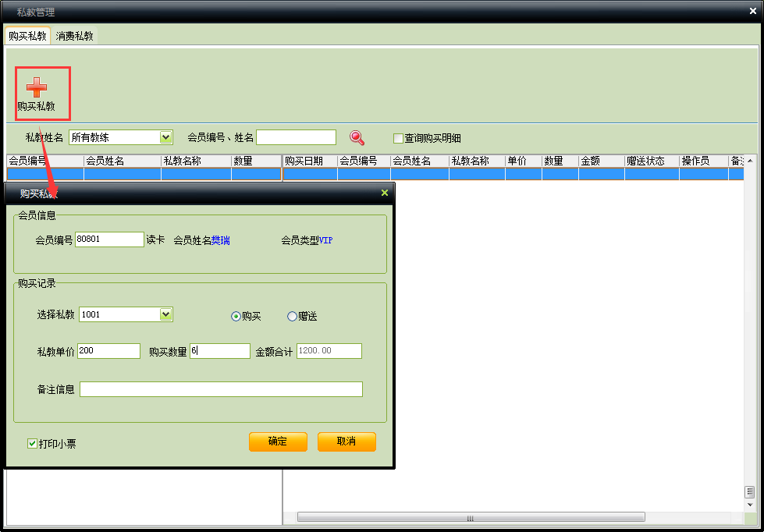The image size is (764, 532).
Task: Focus the 私教单价 input field
Action: coord(108,351)
